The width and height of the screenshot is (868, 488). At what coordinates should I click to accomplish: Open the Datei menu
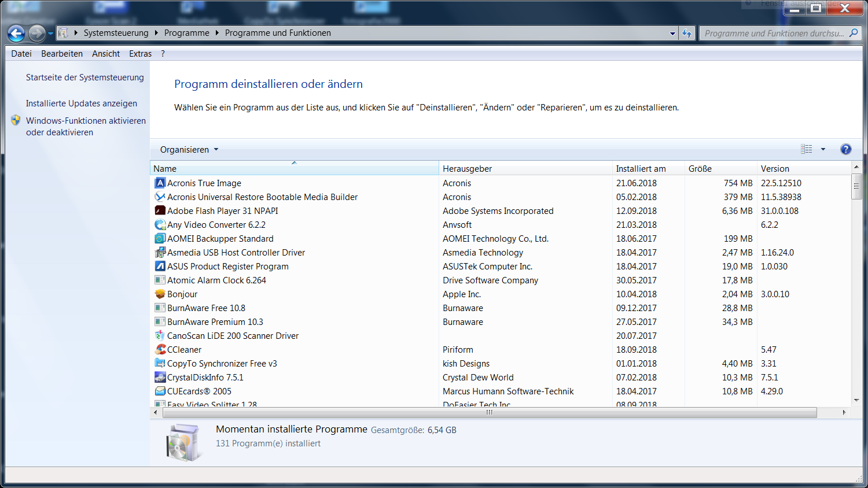pyautogui.click(x=21, y=54)
